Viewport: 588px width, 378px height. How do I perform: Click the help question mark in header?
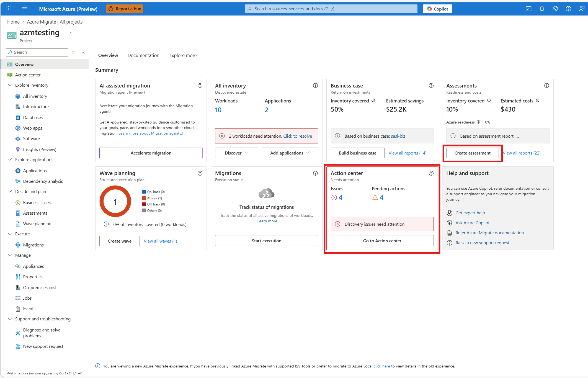pos(568,9)
